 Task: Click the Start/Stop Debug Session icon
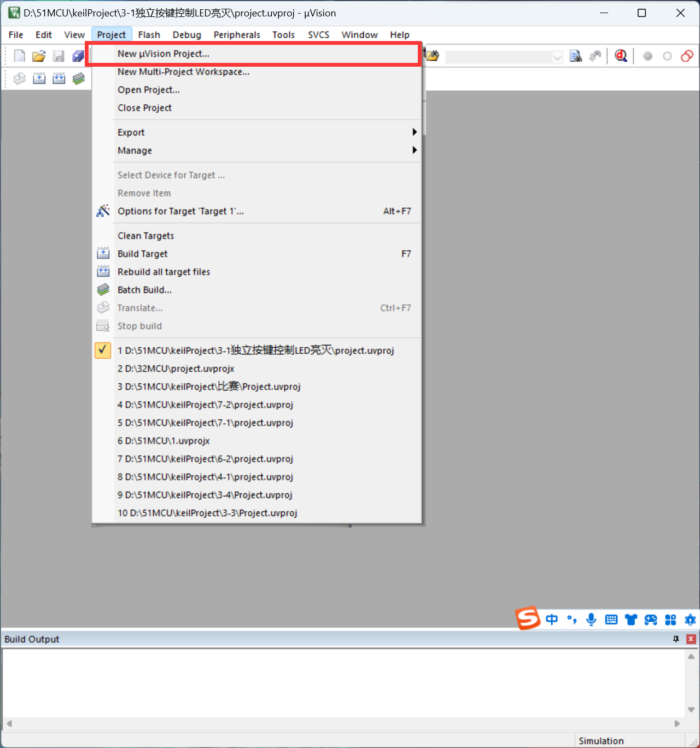pyautogui.click(x=621, y=56)
